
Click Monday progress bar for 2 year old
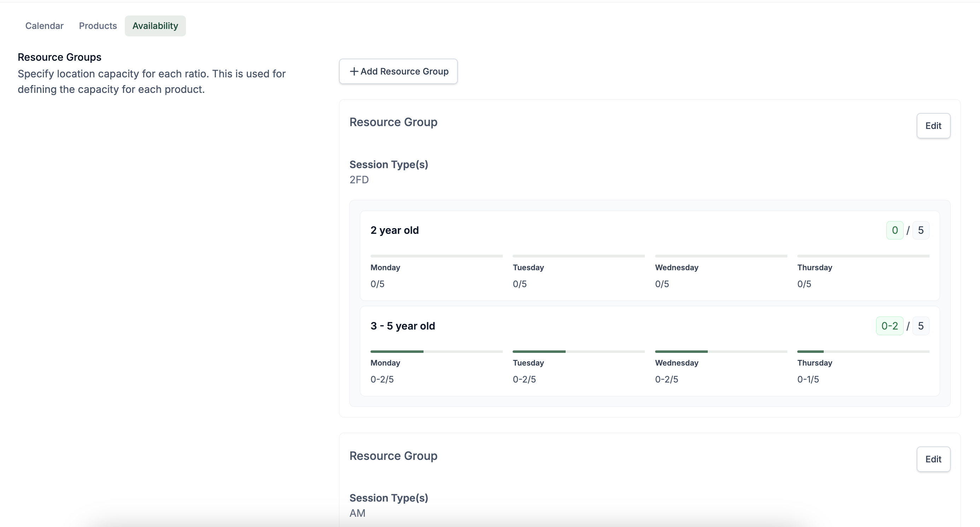click(436, 256)
